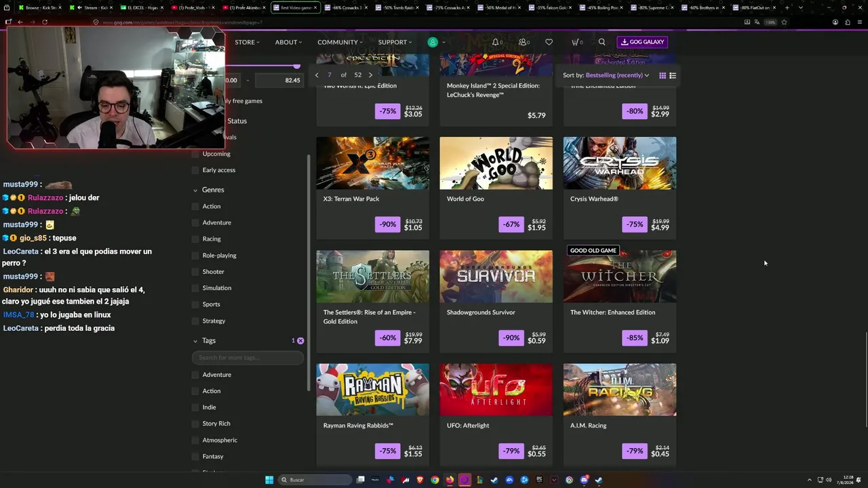Open the World of Goo title link
Screen dimensions: 868x488
(465, 199)
